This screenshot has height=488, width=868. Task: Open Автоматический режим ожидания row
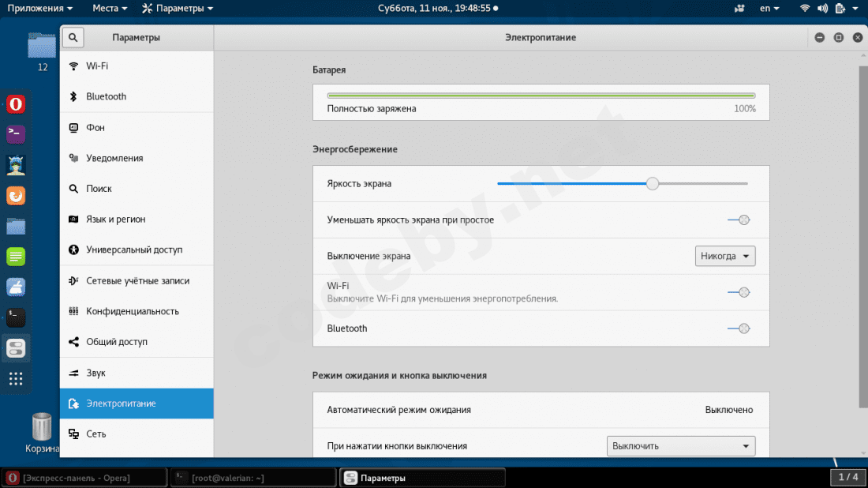(541, 410)
